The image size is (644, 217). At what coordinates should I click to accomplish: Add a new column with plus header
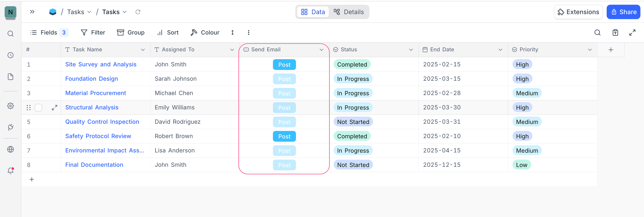coord(610,50)
